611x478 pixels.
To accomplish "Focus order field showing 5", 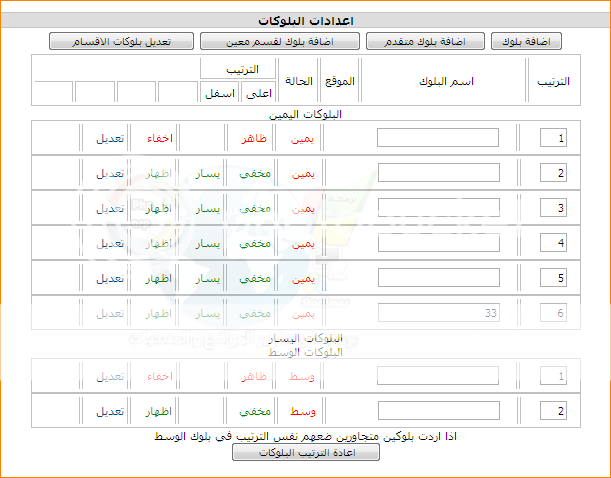I will tap(553, 278).
